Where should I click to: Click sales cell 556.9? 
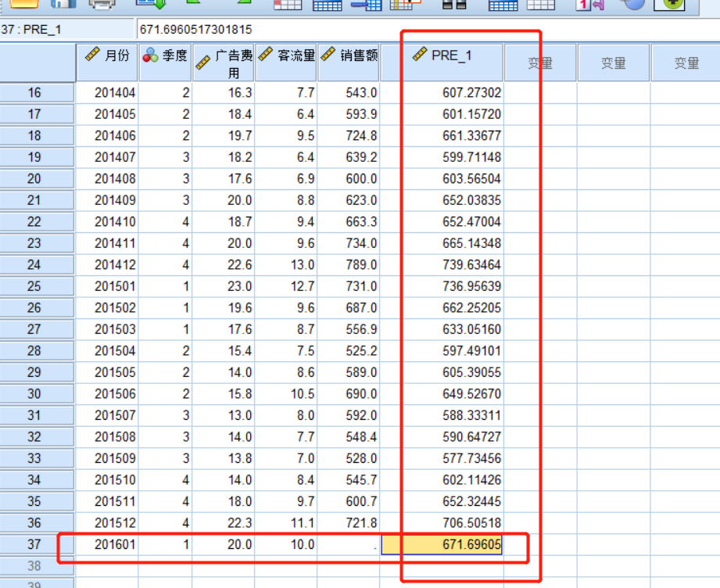click(x=349, y=329)
